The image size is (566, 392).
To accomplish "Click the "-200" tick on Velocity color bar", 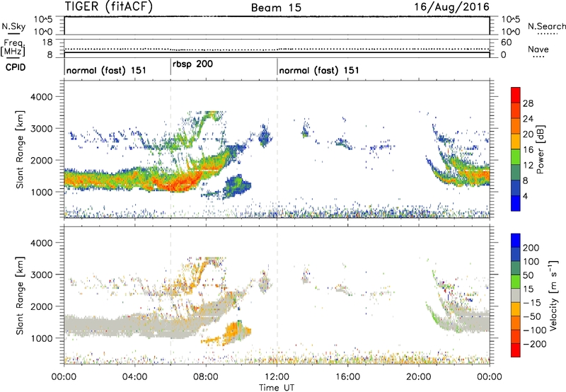I will tap(535, 344).
